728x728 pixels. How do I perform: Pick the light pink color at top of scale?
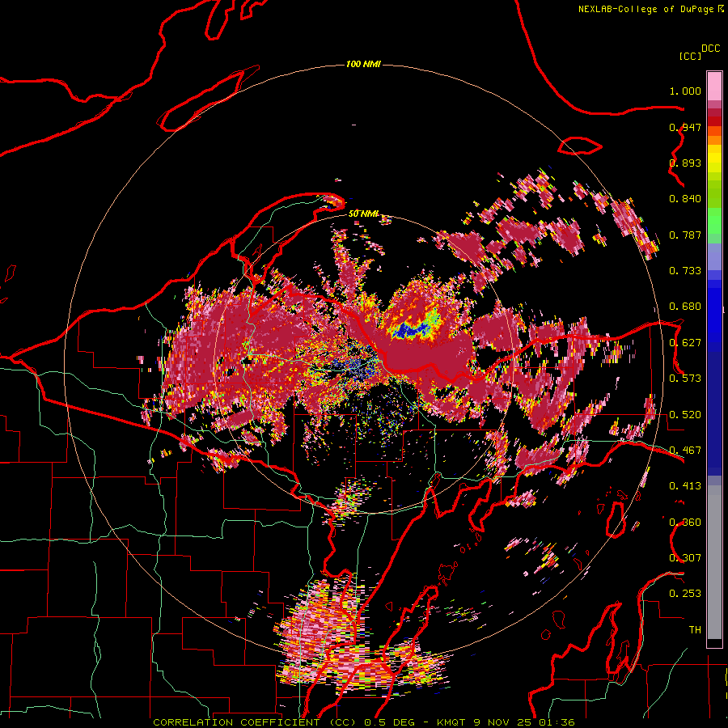[714, 86]
